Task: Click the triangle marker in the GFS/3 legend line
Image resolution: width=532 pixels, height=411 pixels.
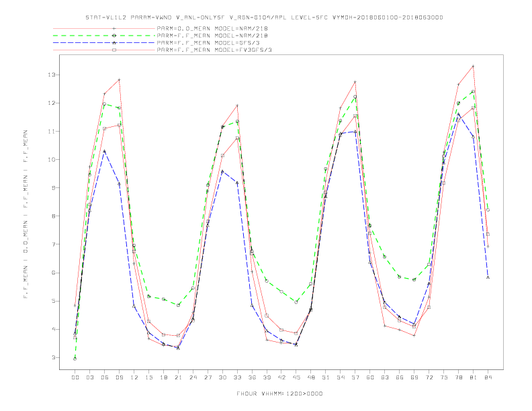Action: (114, 43)
